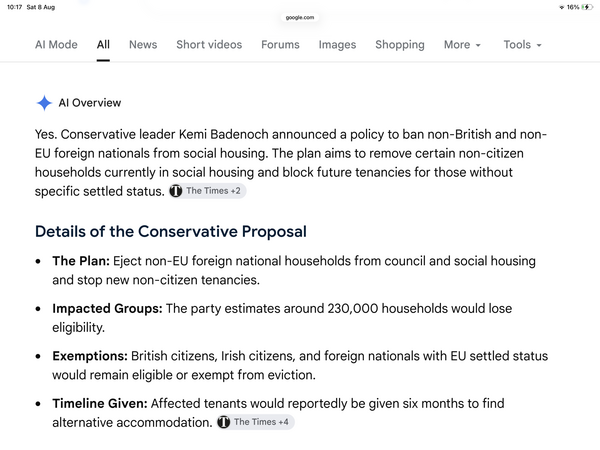
Task: Tap the Wi-Fi status icon
Action: tap(562, 7)
